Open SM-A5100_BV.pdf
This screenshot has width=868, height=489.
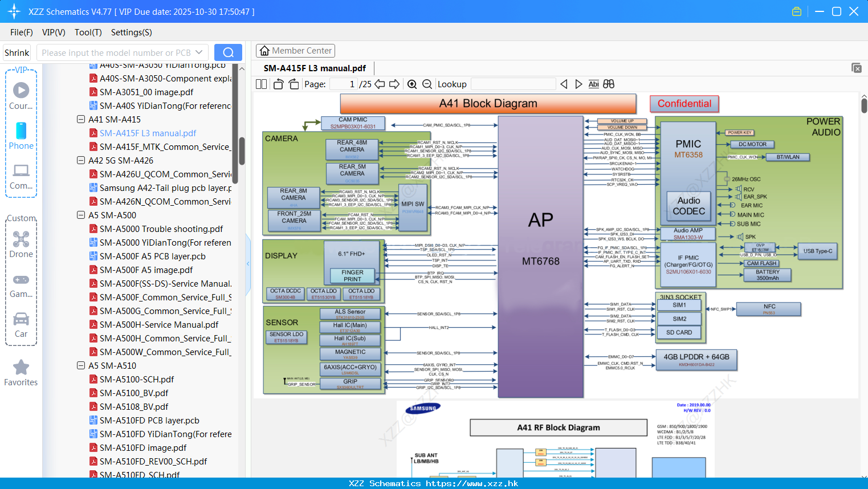coord(134,393)
